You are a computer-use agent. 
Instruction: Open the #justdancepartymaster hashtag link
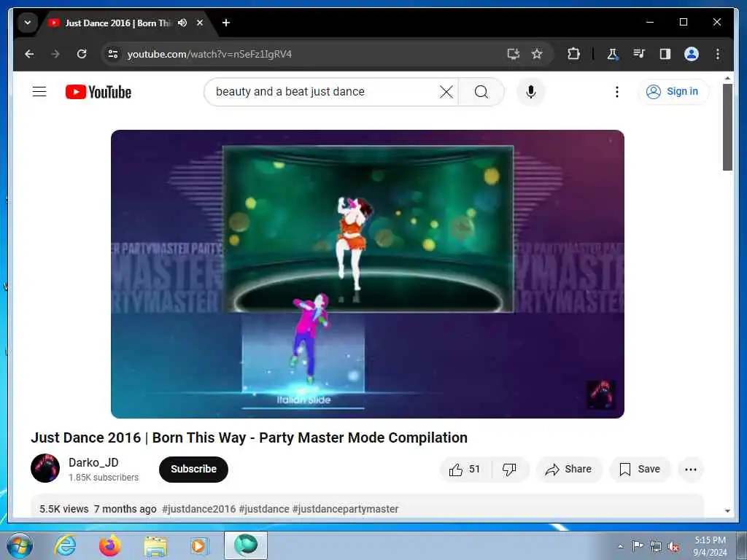coord(345,509)
